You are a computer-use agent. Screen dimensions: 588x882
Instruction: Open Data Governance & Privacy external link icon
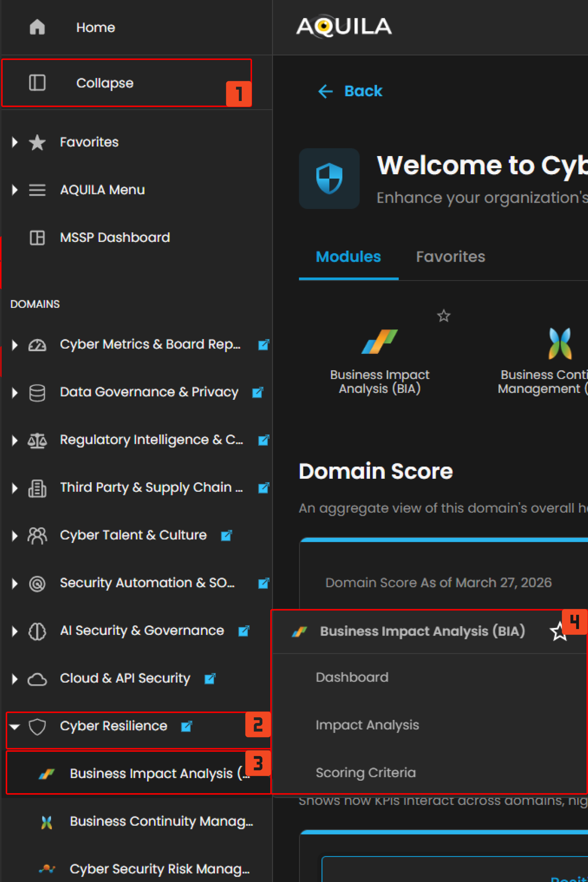(258, 392)
